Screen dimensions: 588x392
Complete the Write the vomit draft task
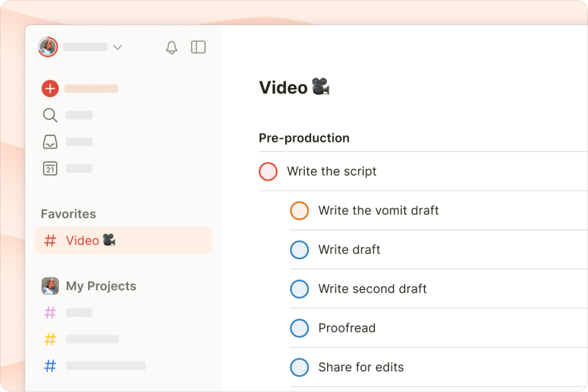299,211
